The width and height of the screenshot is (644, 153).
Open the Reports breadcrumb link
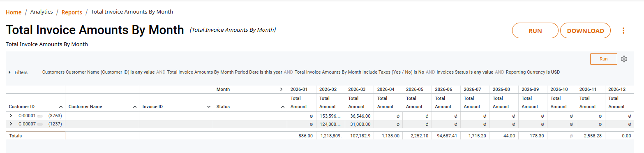(72, 12)
